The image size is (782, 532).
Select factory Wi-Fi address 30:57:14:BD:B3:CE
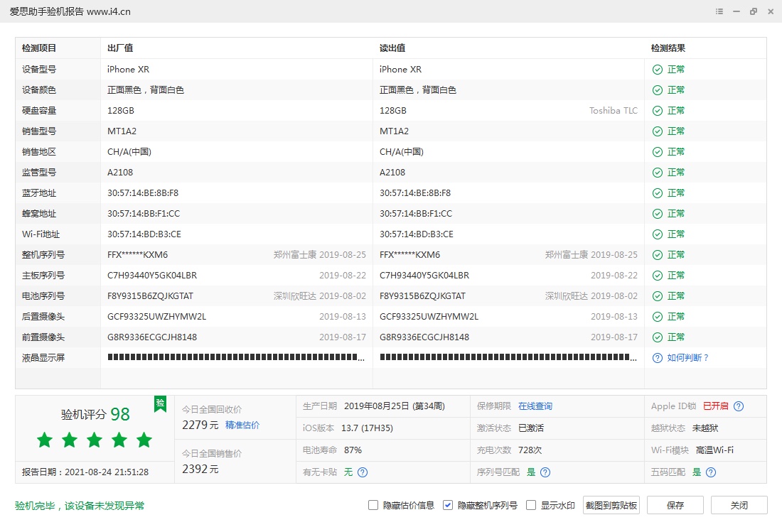coord(144,234)
